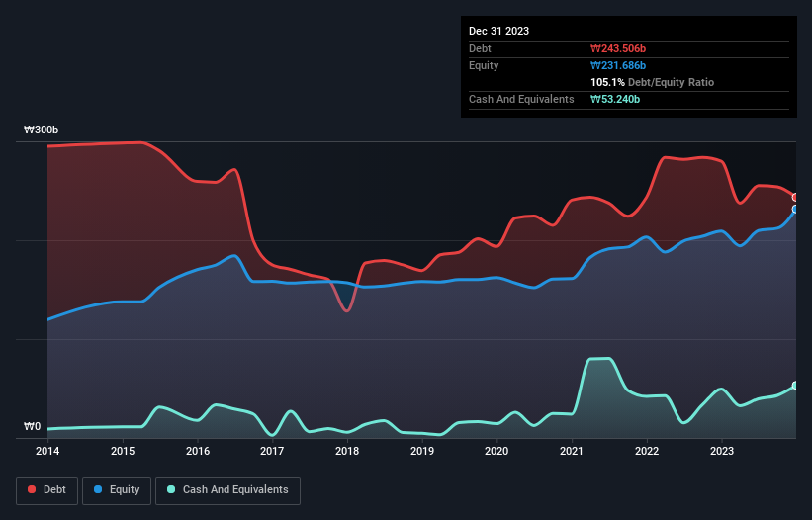Image resolution: width=812 pixels, height=520 pixels.
Task: Select the 2019 label on the x-axis
Action: [x=422, y=451]
